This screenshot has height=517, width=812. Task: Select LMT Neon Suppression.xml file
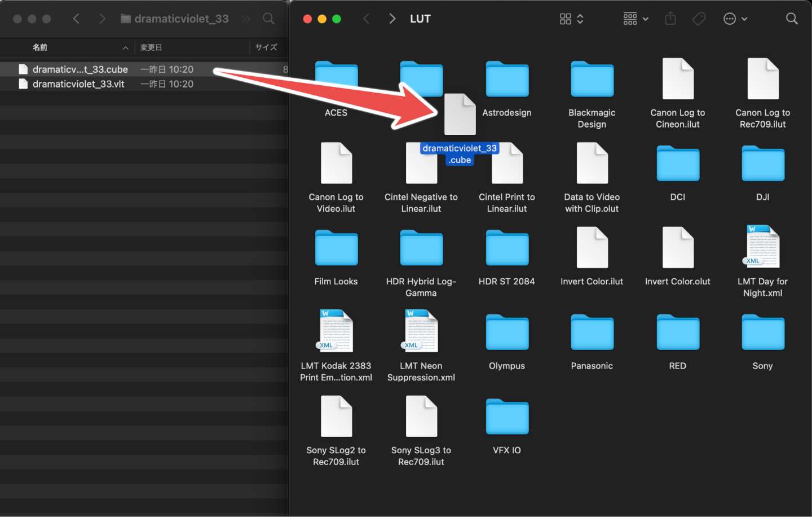[x=421, y=331]
